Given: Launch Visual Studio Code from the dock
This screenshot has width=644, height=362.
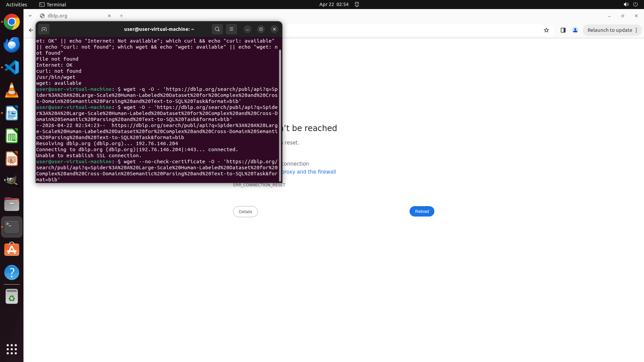Looking at the screenshot, I should pyautogui.click(x=12, y=67).
